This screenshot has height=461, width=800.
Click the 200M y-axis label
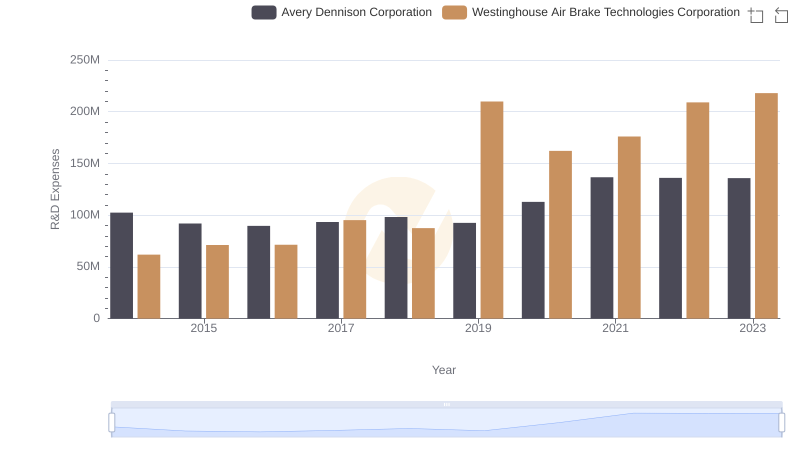click(x=85, y=111)
